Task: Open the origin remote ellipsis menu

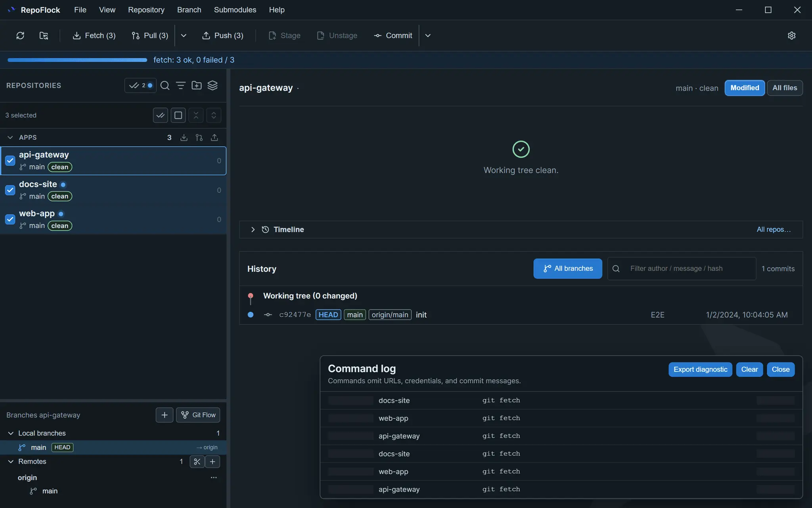Action: pyautogui.click(x=214, y=477)
